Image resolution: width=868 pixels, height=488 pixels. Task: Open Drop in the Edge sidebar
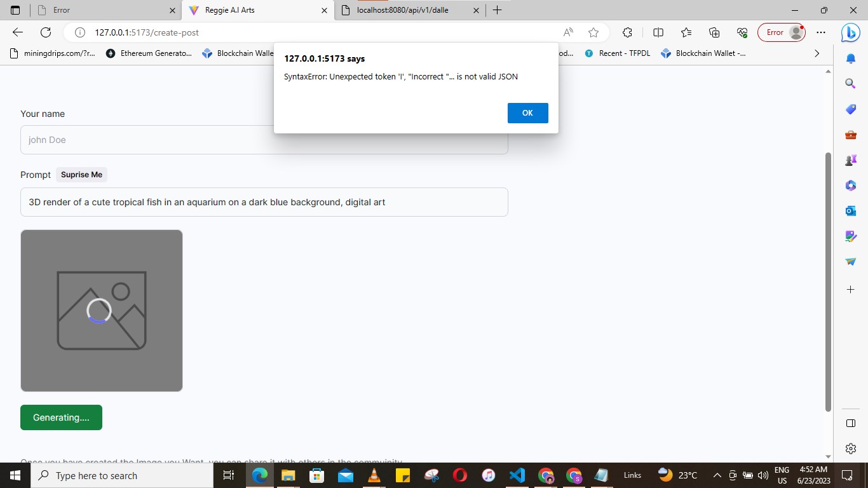(x=850, y=261)
